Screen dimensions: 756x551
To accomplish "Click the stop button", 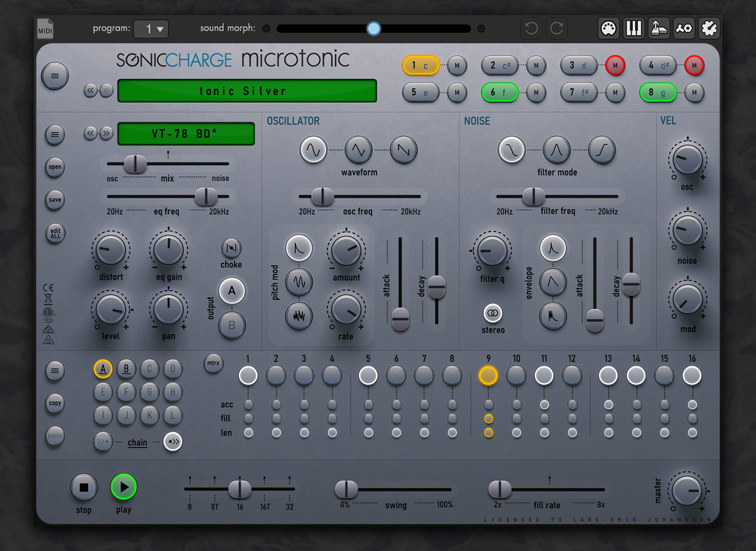I will (84, 488).
